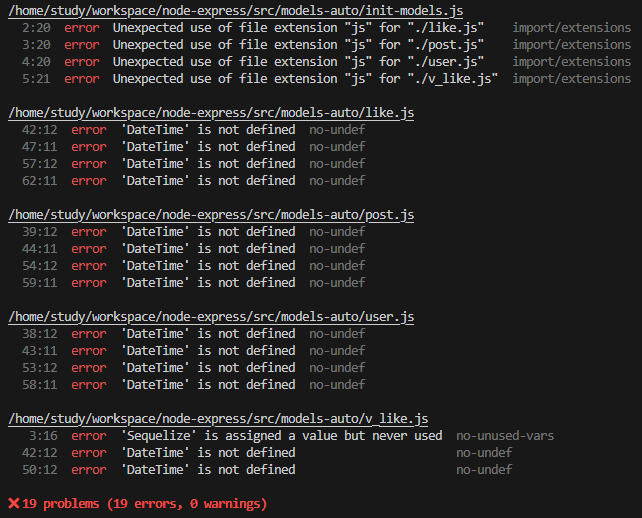Click the 62:11 line position under like.js
This screenshot has height=518, width=642.
pos(39,181)
